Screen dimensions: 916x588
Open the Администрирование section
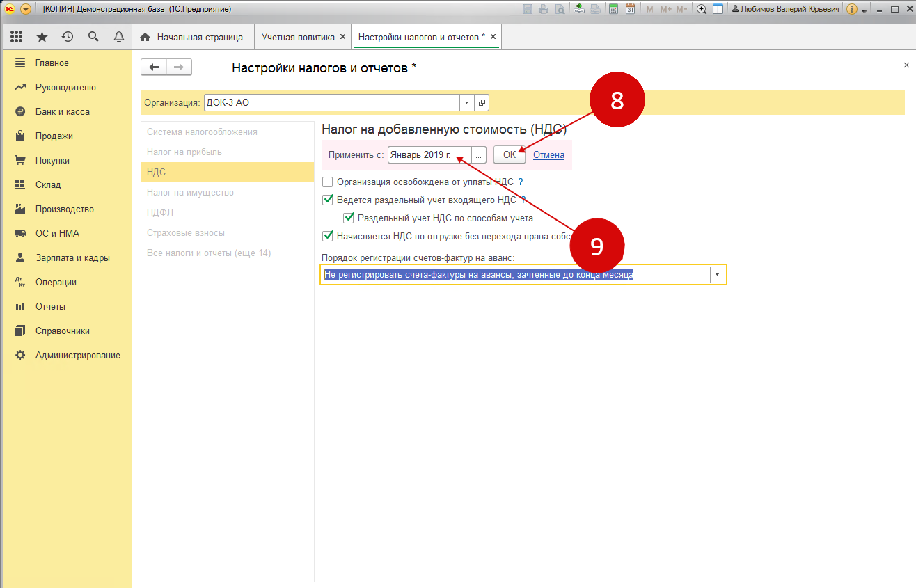66,355
